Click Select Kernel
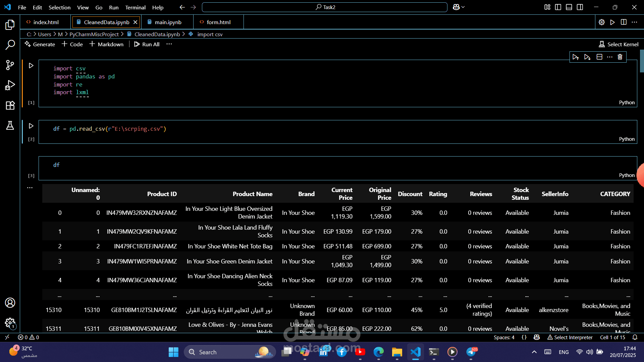 pos(619,44)
